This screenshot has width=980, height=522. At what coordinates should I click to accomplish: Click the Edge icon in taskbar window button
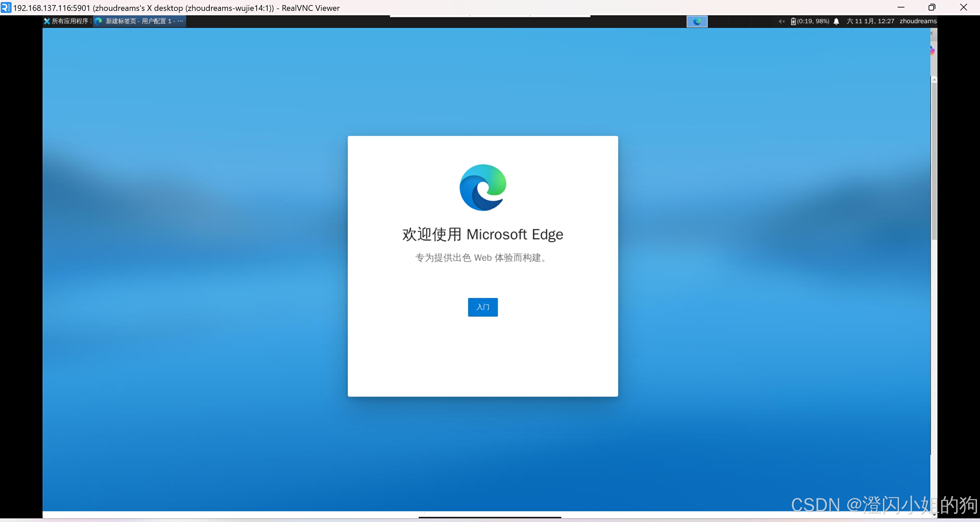click(x=98, y=21)
